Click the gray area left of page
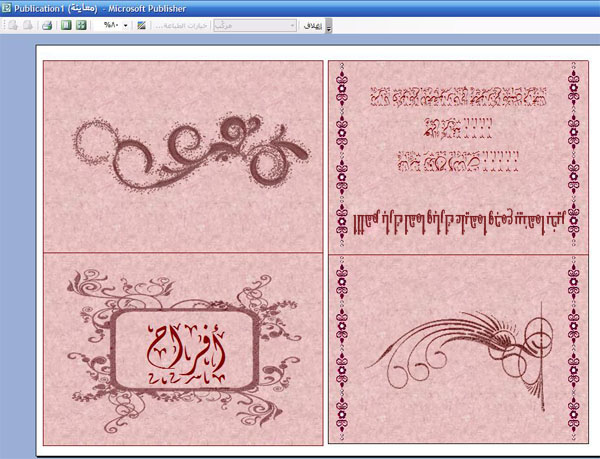 tap(17, 250)
